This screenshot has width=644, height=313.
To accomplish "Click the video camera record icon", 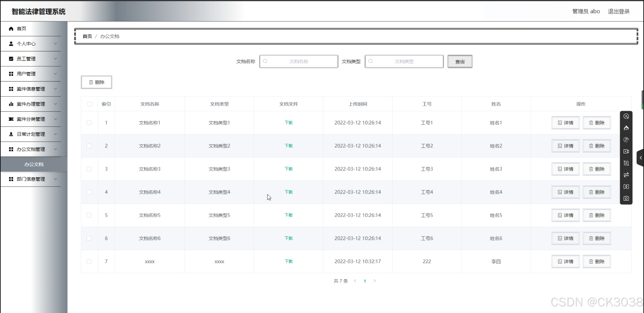I will 626,152.
